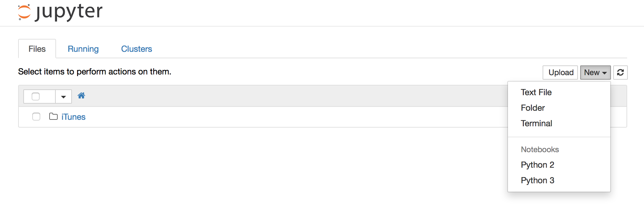
Task: Click the refresh file list icon
Action: pos(620,73)
